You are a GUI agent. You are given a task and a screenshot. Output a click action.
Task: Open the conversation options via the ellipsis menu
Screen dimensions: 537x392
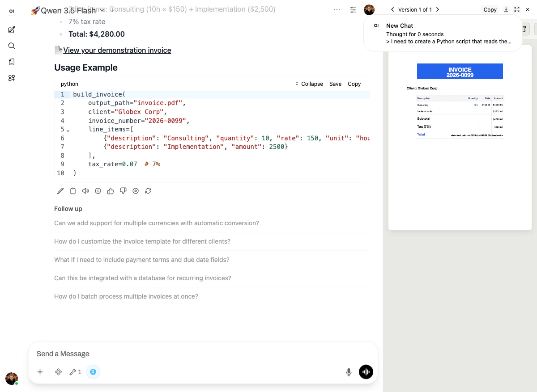[337, 9]
